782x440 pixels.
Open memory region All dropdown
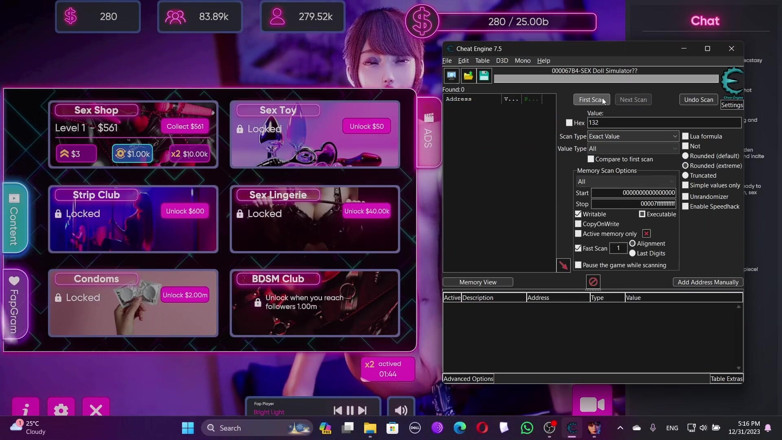[x=626, y=182]
